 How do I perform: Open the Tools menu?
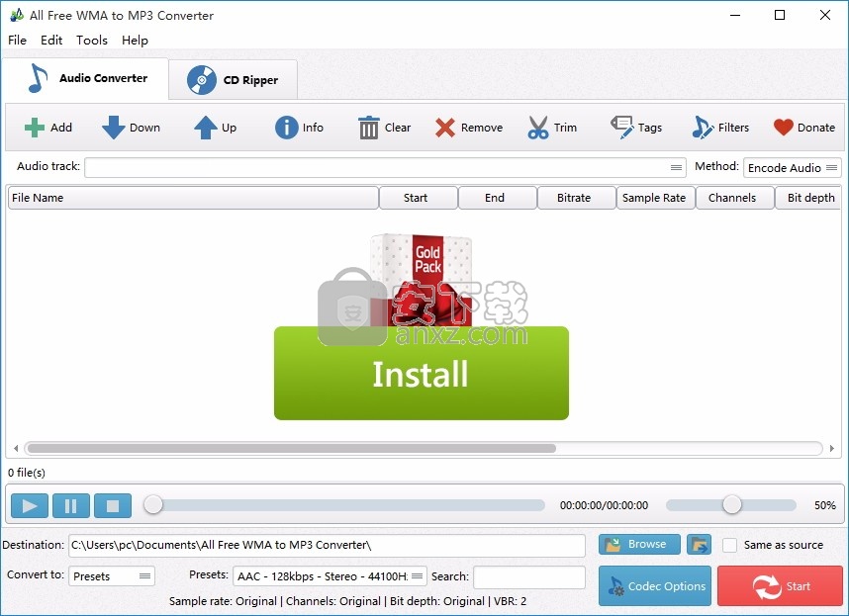pyautogui.click(x=91, y=40)
